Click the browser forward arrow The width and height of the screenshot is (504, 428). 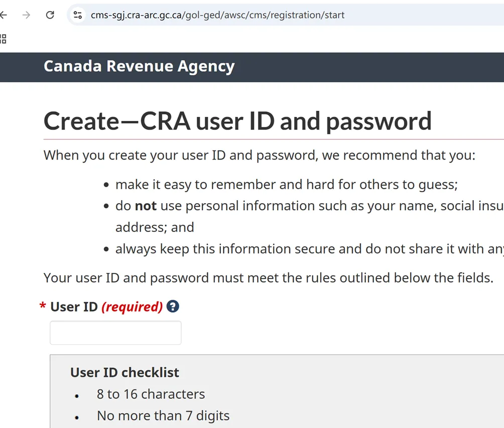26,15
